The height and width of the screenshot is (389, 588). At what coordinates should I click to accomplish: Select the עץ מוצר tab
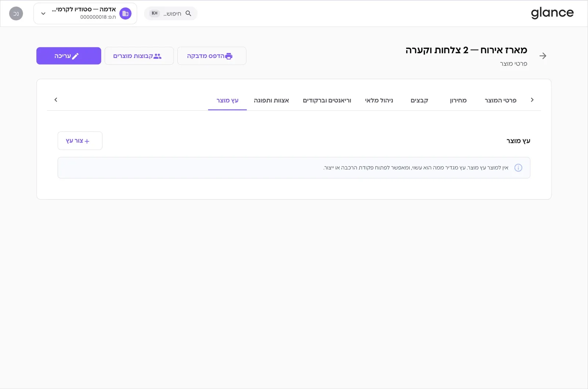pyautogui.click(x=227, y=100)
